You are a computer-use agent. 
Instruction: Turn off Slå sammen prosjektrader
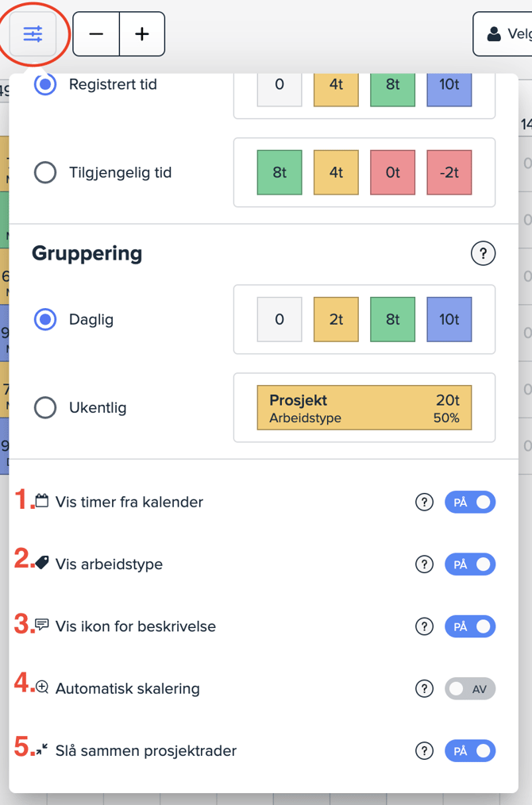click(470, 750)
